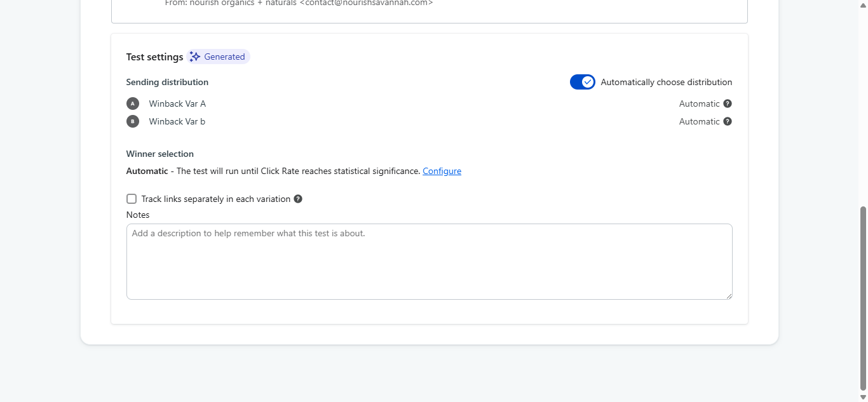Click the Notes text area corner grip
The height and width of the screenshot is (402, 868).
[728, 295]
